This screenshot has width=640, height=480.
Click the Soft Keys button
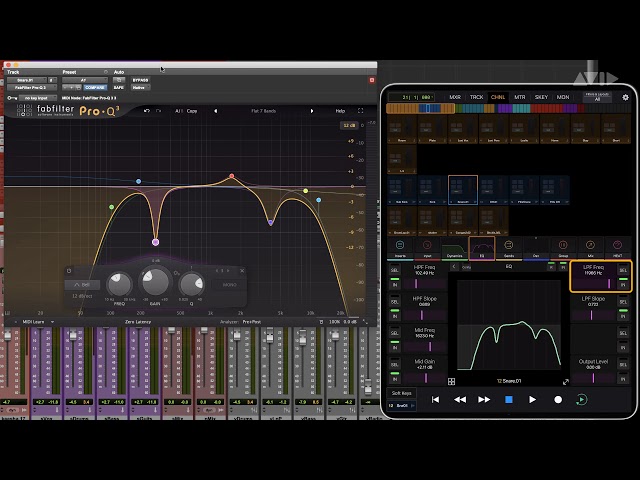402,393
